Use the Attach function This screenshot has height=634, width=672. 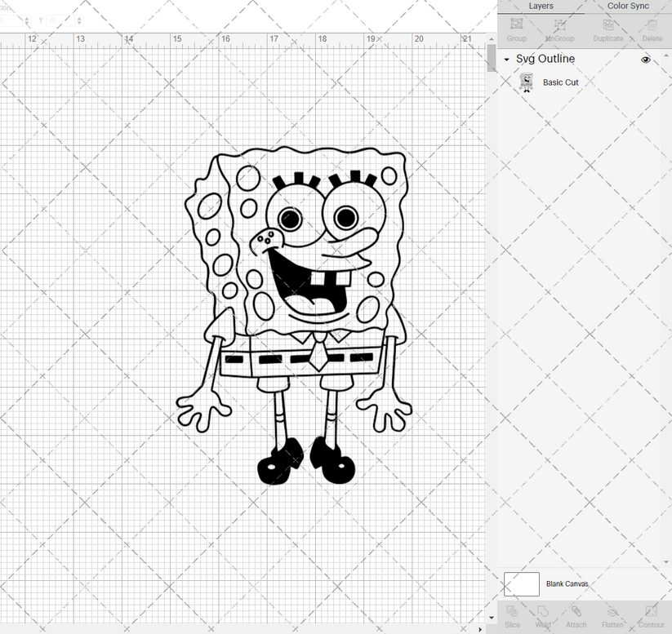[576, 617]
